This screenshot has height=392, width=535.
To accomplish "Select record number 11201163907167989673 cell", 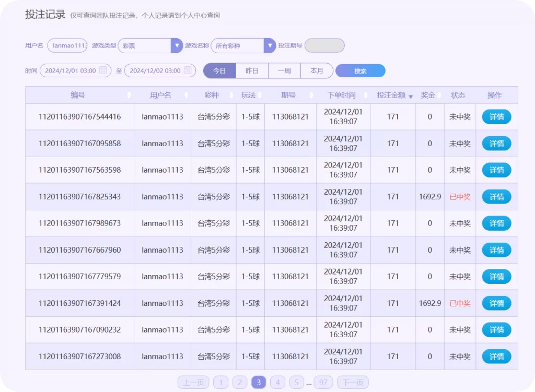I will [79, 223].
